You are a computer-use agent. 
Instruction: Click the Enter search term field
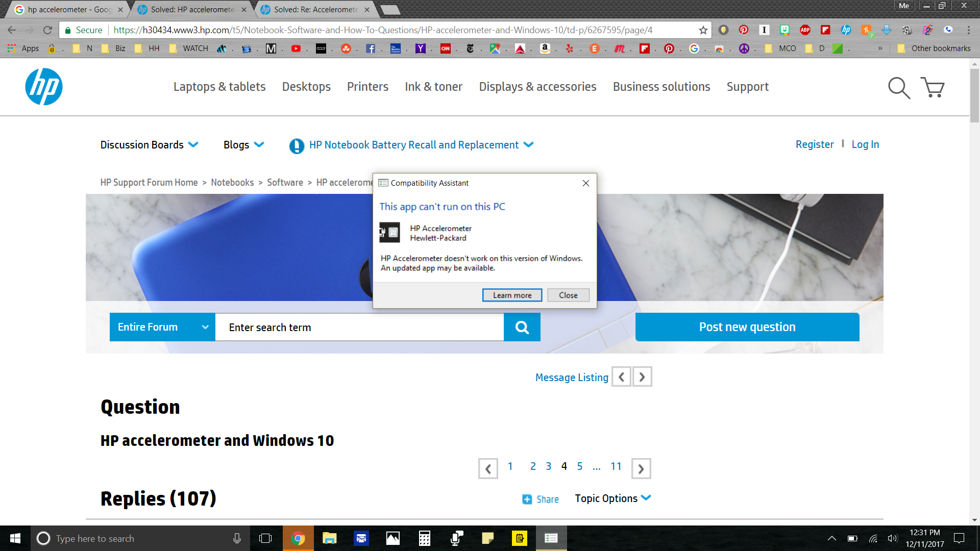click(359, 327)
